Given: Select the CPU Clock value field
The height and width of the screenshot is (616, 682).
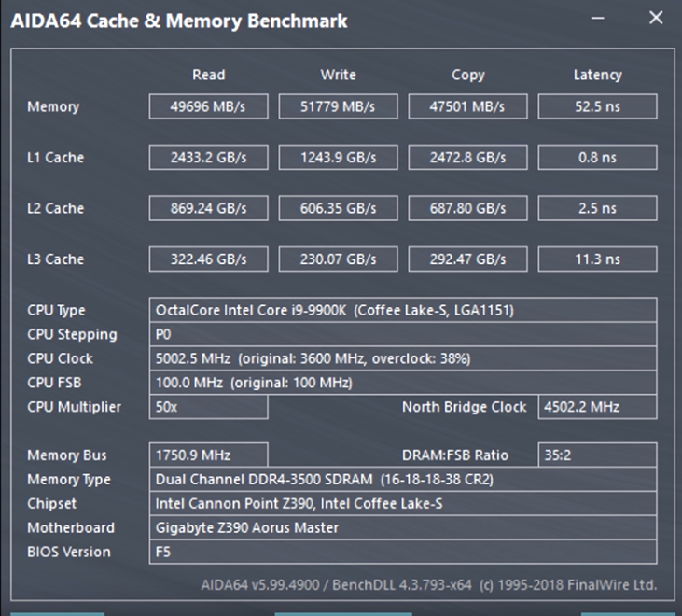Looking at the screenshot, I should [x=403, y=358].
